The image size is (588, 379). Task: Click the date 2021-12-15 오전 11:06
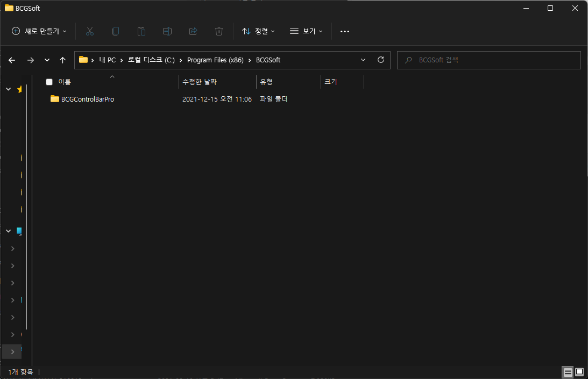pyautogui.click(x=217, y=99)
